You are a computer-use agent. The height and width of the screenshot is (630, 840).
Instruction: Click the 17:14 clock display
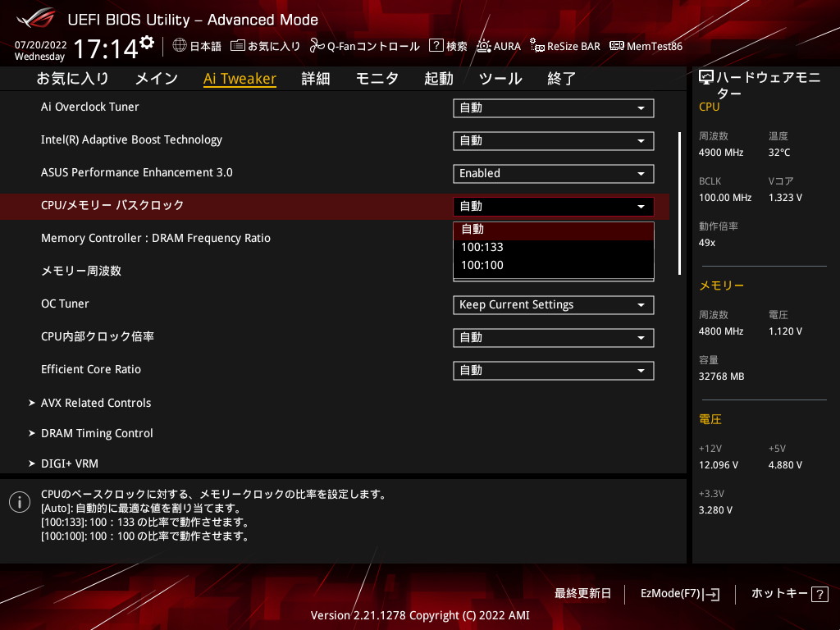pos(106,48)
